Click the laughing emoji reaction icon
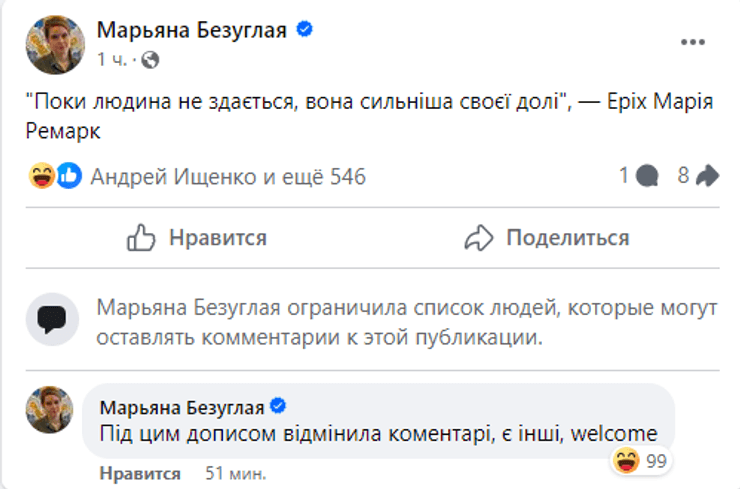The width and height of the screenshot is (740, 489). 41,177
